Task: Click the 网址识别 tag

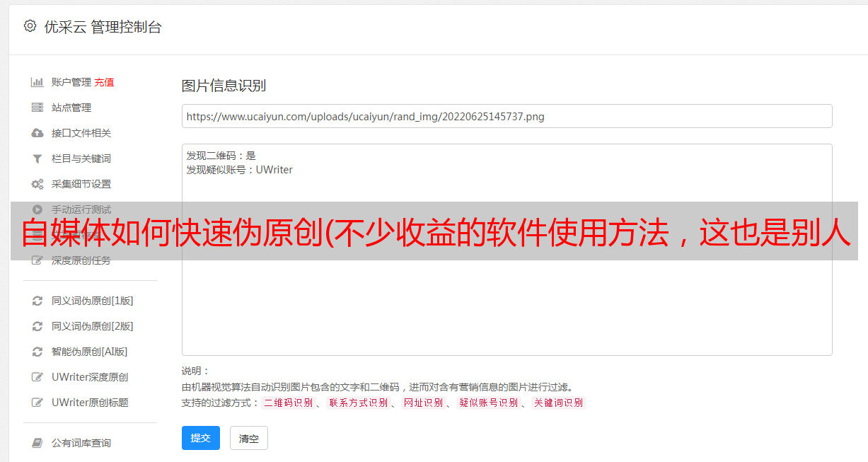Action: pyautogui.click(x=423, y=403)
